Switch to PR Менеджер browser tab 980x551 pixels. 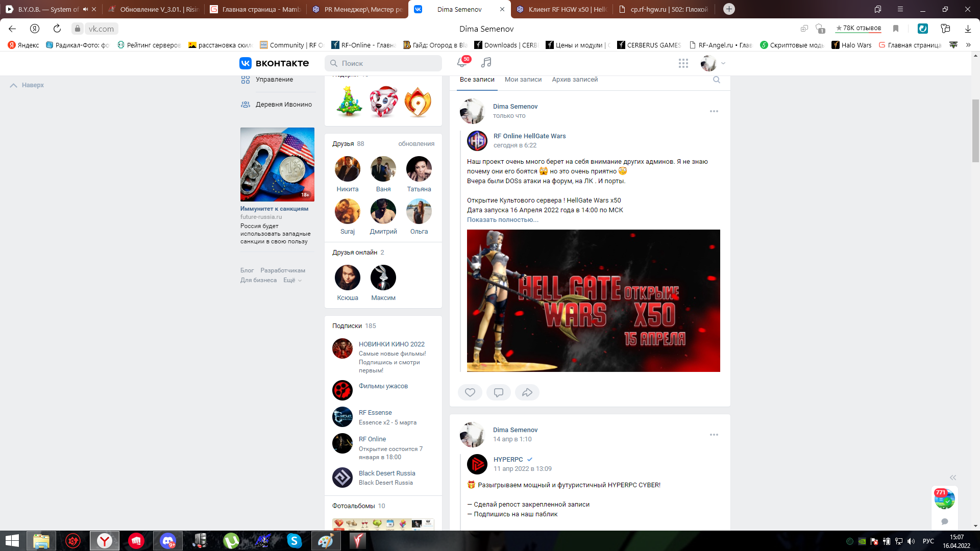point(357,9)
